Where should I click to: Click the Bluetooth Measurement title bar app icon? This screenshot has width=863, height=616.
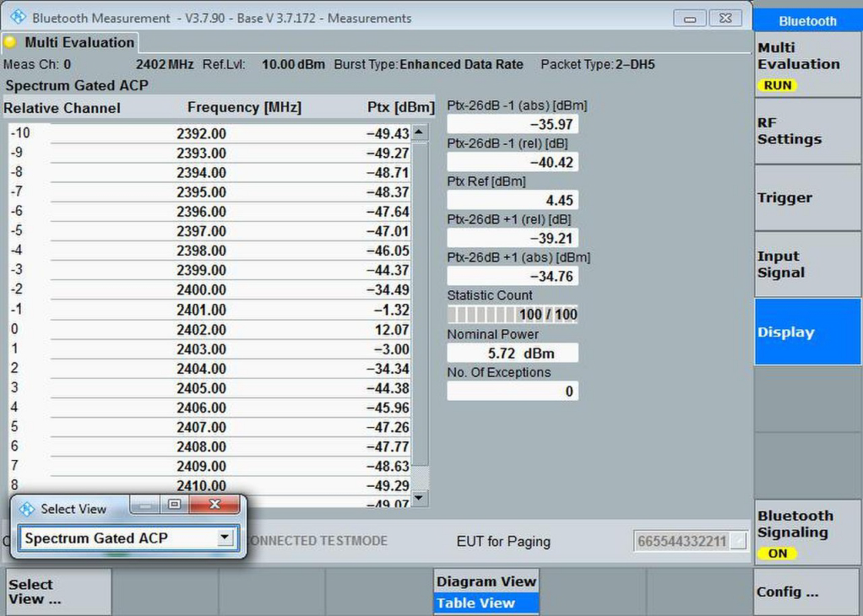coord(18,17)
